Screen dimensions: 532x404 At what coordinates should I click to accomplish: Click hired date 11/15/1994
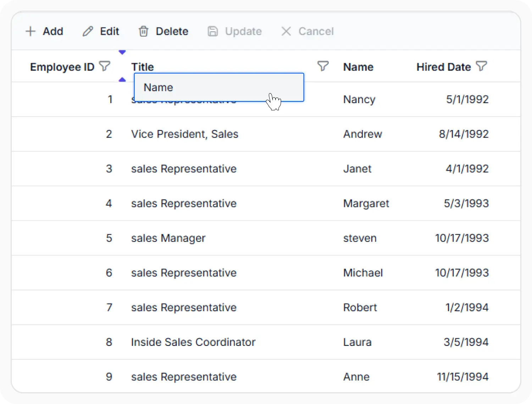point(462,377)
